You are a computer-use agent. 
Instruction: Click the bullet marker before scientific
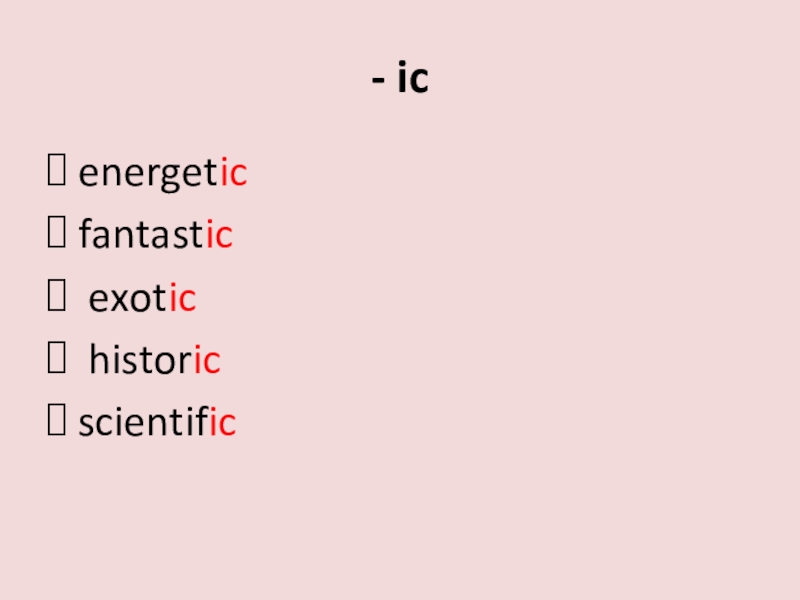click(x=59, y=423)
